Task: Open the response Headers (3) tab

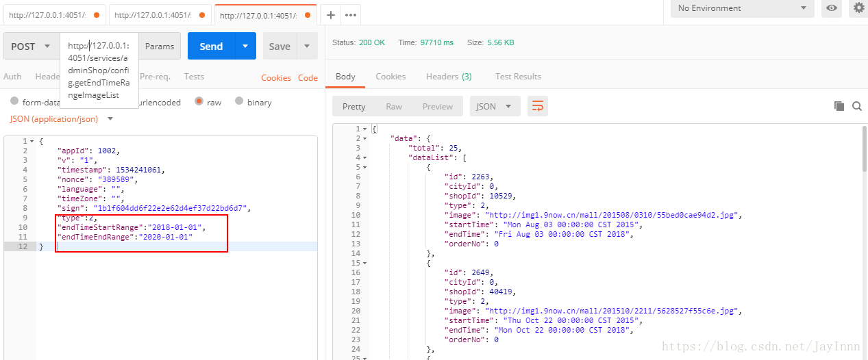Action: pyautogui.click(x=449, y=77)
